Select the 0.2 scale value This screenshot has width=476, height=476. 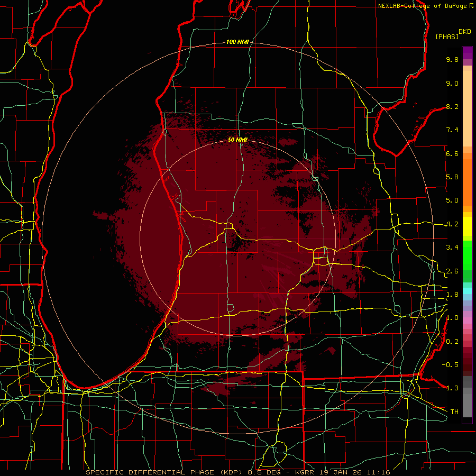pyautogui.click(x=452, y=342)
